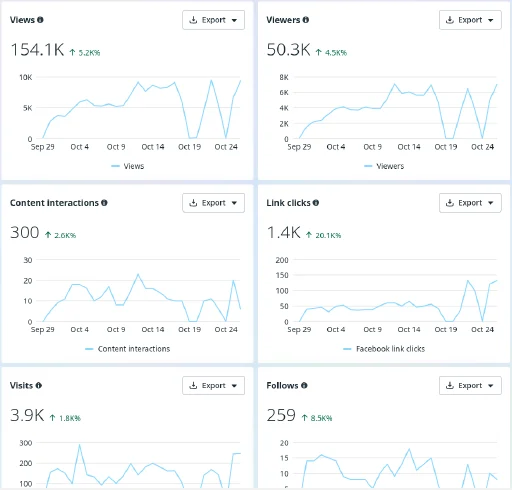Open the Link clicks info icon
This screenshot has width=512, height=490.
(316, 203)
